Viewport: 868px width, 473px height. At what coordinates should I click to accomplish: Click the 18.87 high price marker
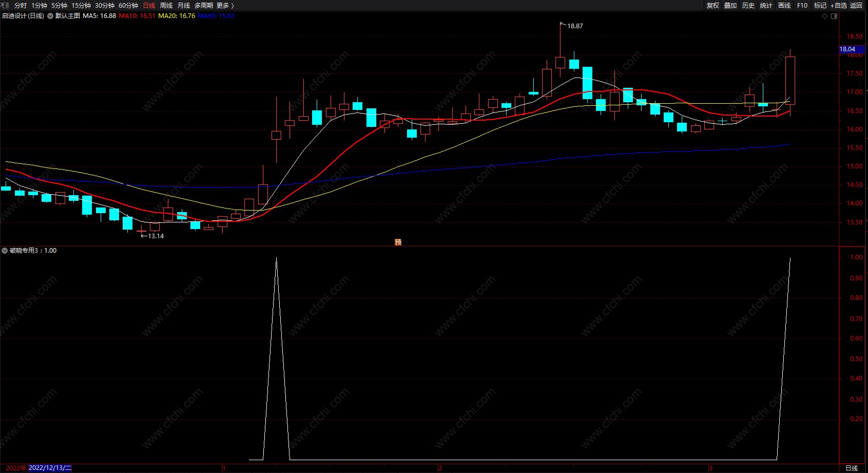pos(575,26)
